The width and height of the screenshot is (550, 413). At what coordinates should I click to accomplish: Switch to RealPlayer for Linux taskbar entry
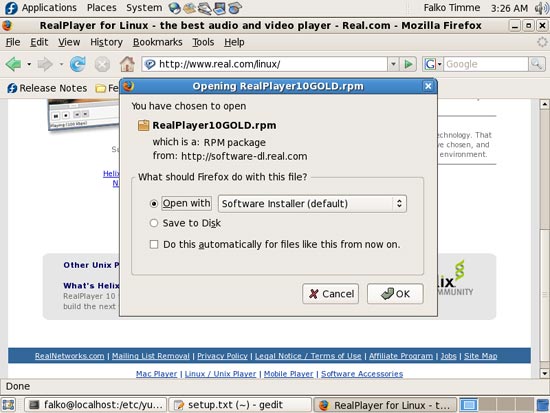point(385,405)
